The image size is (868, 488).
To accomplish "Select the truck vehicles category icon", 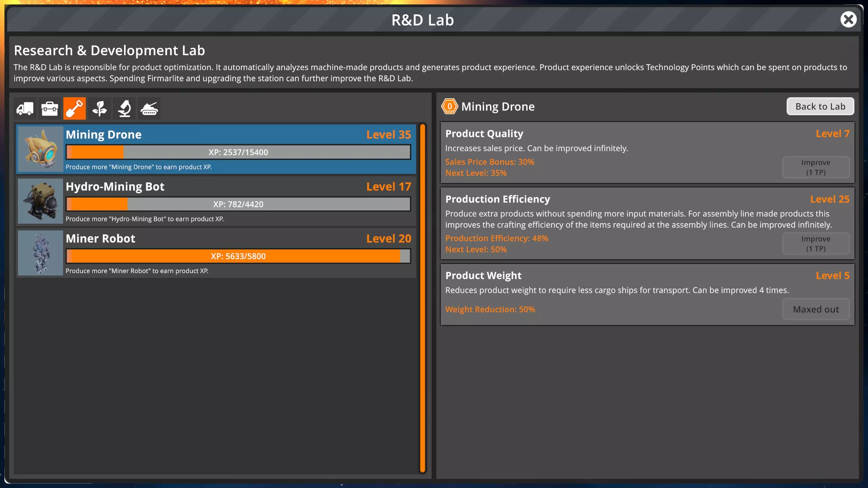I will coord(25,108).
